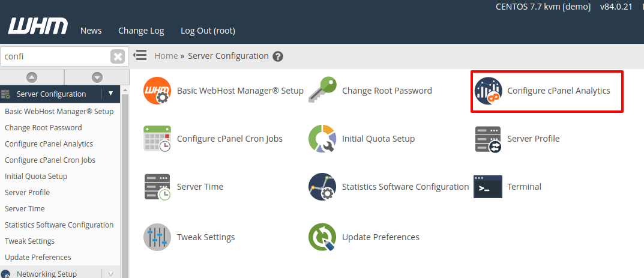This screenshot has width=644, height=278.
Task: Open Server Profile text link
Action: tap(533, 139)
